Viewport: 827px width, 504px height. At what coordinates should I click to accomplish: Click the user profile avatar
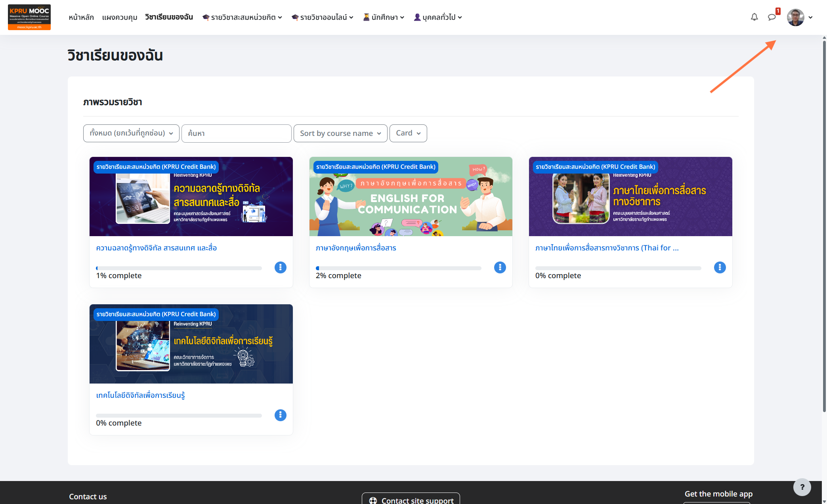pyautogui.click(x=795, y=17)
